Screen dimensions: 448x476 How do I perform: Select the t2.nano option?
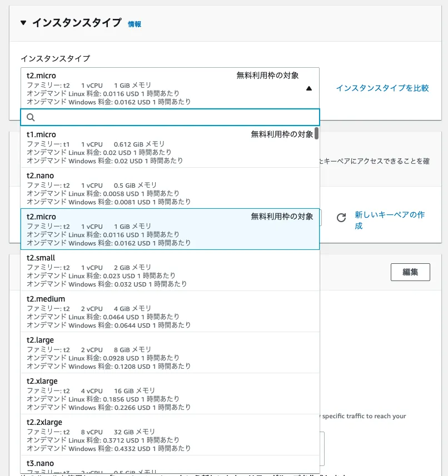(170, 188)
